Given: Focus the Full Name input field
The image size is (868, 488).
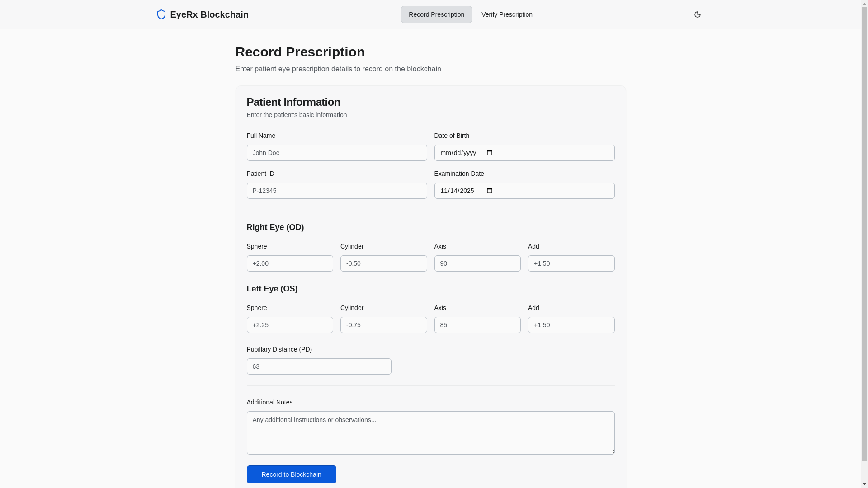Looking at the screenshot, I should (337, 153).
